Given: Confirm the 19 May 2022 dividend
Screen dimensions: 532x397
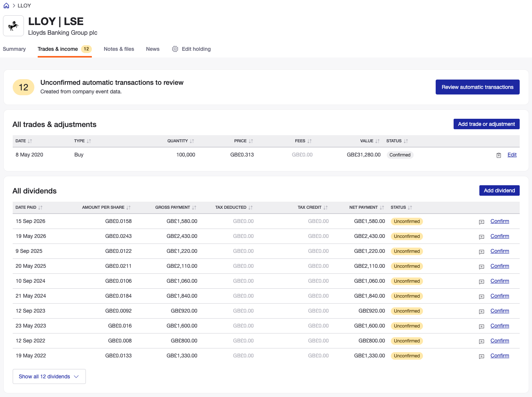Looking at the screenshot, I should [x=500, y=356].
